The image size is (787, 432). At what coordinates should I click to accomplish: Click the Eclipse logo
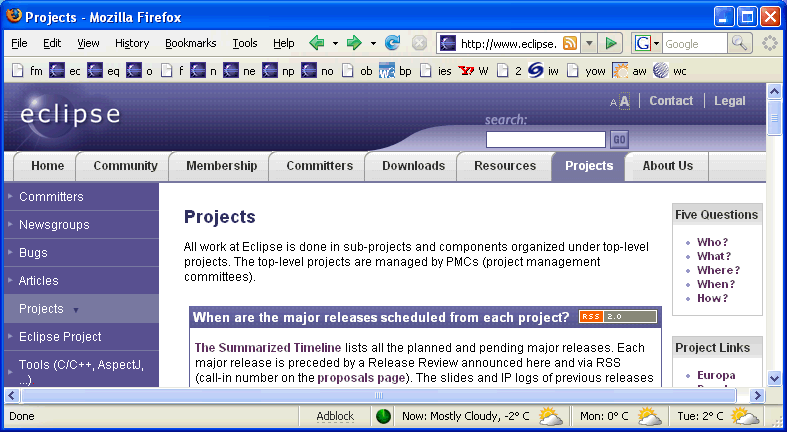[69, 114]
